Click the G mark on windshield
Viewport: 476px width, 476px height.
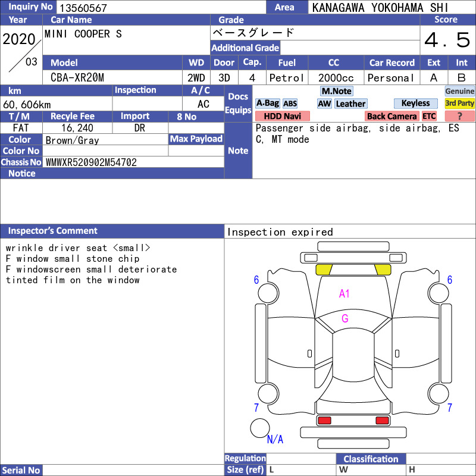click(x=345, y=318)
